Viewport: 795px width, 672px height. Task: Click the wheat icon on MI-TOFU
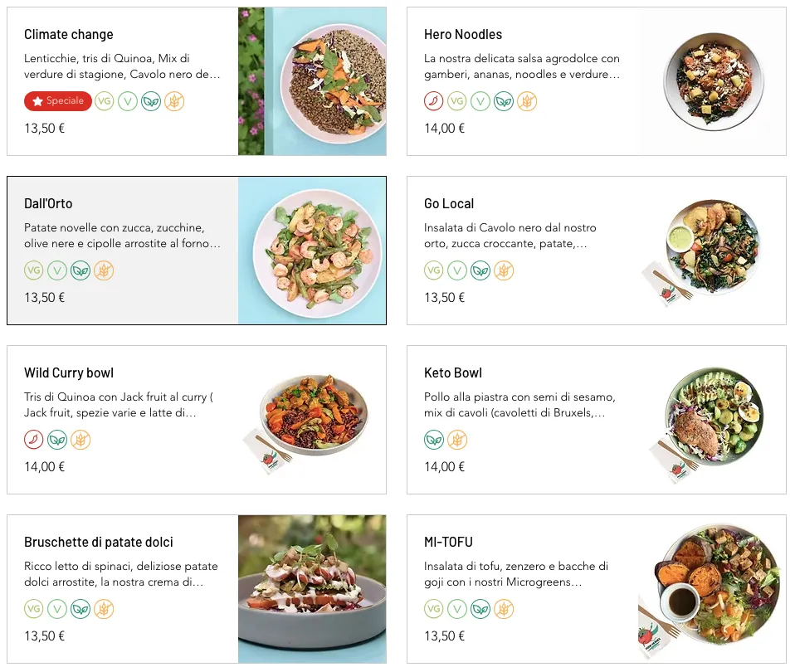click(x=504, y=609)
